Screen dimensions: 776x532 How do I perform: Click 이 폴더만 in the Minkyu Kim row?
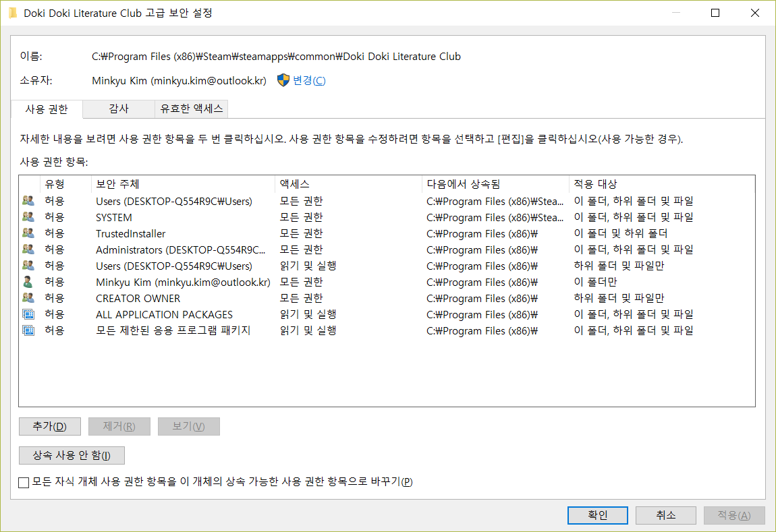pos(595,282)
